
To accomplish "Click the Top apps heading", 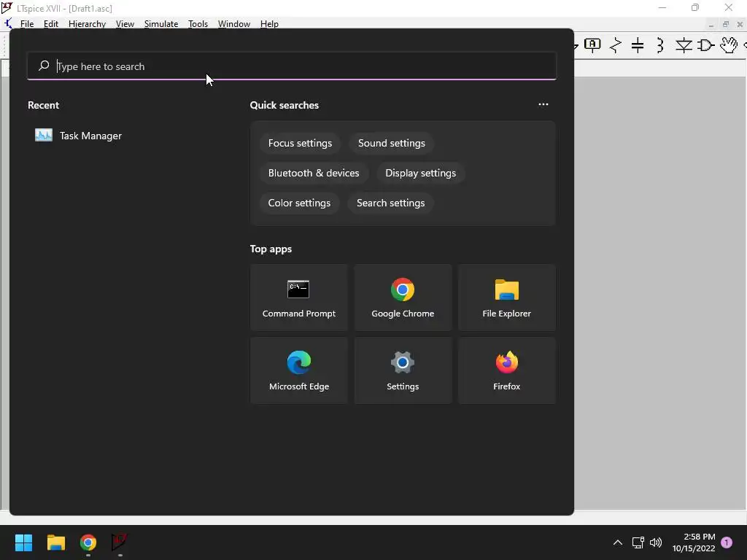I will pos(271,249).
